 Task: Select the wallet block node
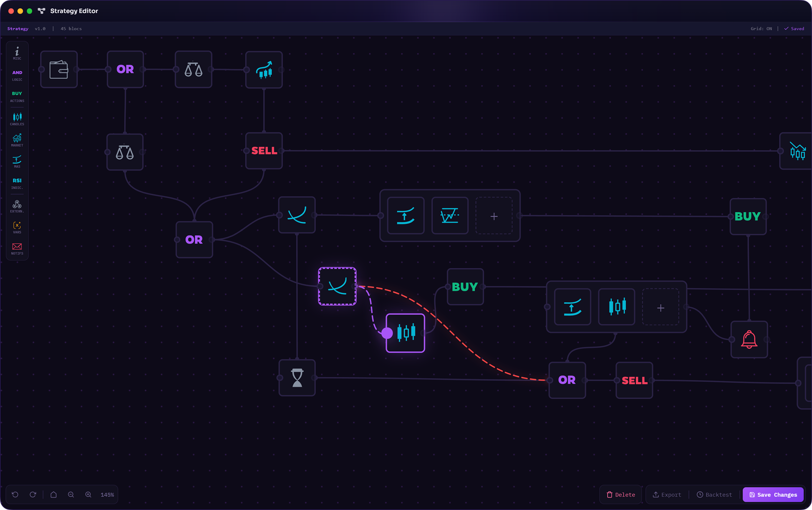(x=59, y=70)
